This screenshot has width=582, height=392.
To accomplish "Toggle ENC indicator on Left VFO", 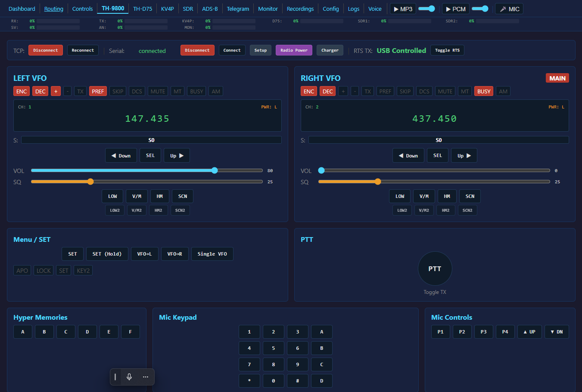I will [22, 91].
